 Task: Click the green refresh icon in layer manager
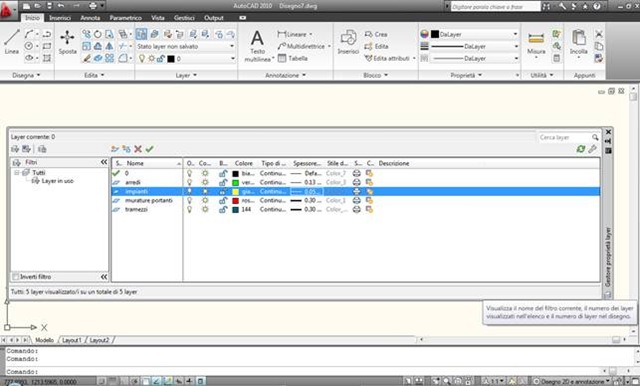581,149
